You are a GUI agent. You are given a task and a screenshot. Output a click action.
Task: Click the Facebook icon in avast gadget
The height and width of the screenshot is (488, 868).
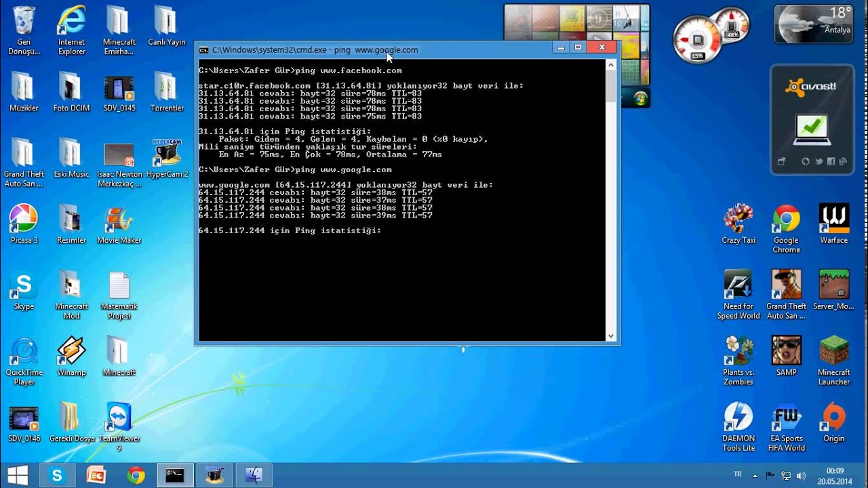click(831, 161)
